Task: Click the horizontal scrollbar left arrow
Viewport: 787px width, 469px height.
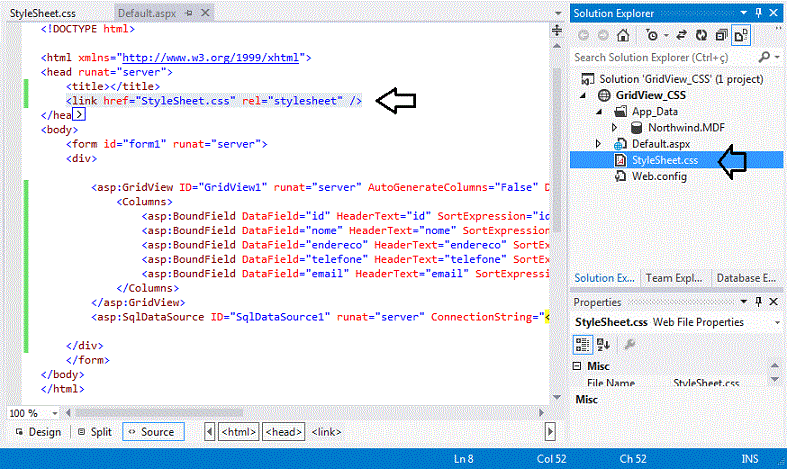Action: click(x=68, y=413)
